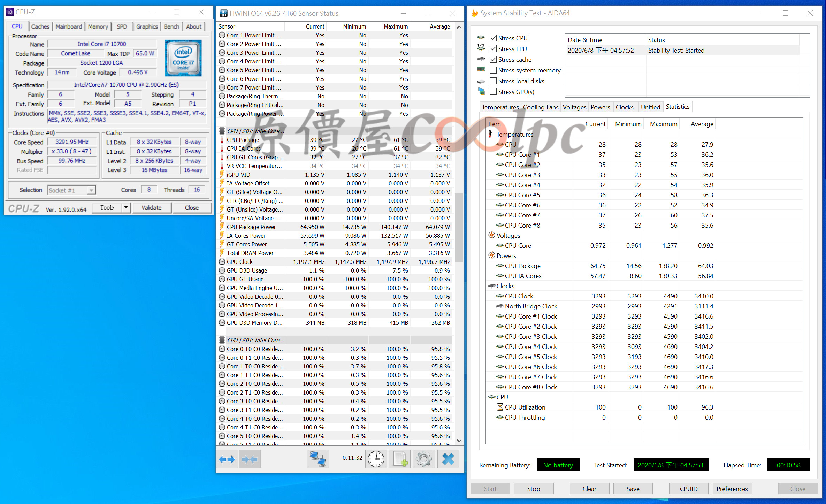Click HWiNFO save-log document icon
The width and height of the screenshot is (826, 504).
point(399,459)
